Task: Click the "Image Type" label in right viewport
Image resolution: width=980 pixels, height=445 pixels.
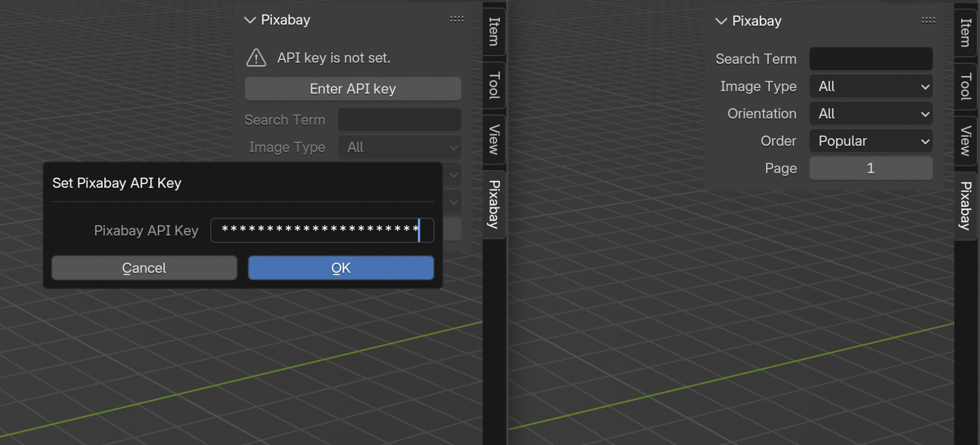Action: (x=758, y=86)
